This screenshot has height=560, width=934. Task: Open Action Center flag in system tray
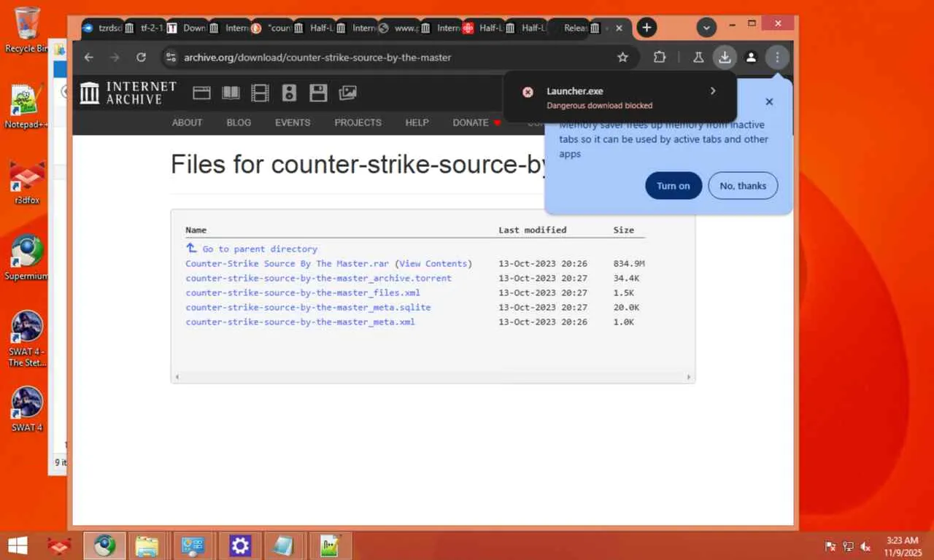pyautogui.click(x=830, y=546)
